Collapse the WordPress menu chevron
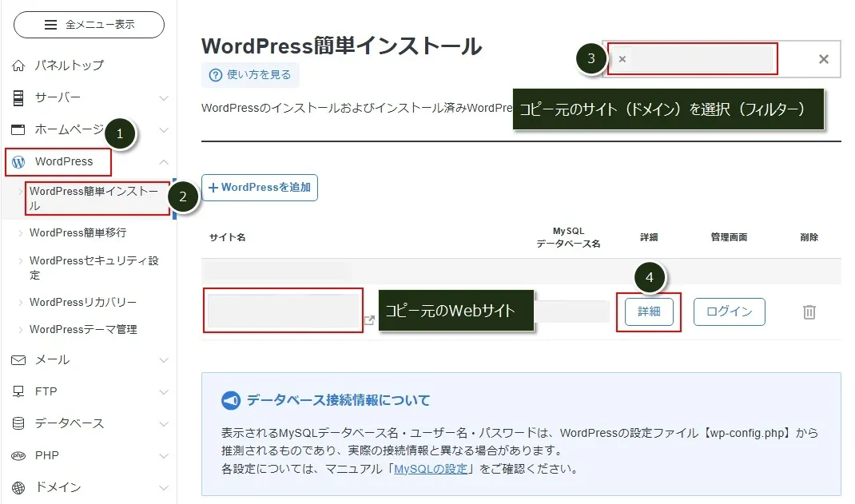The width and height of the screenshot is (855, 504). 164,162
